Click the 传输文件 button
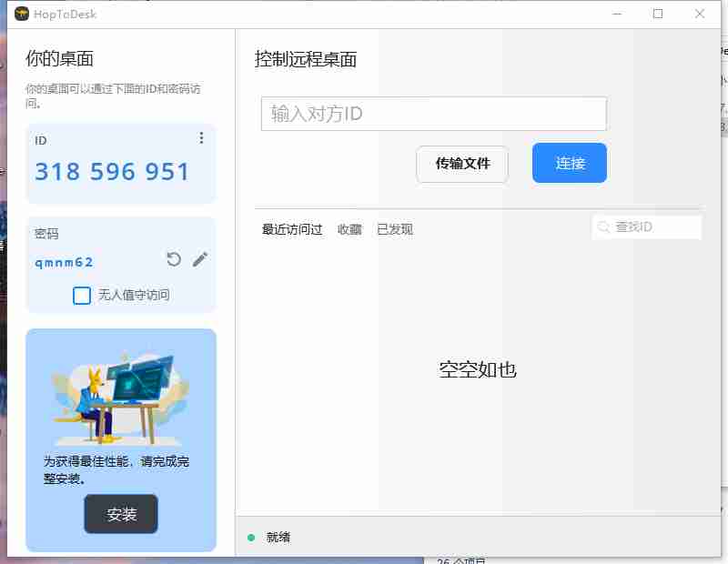Image resolution: width=728 pixels, height=564 pixels. point(462,164)
